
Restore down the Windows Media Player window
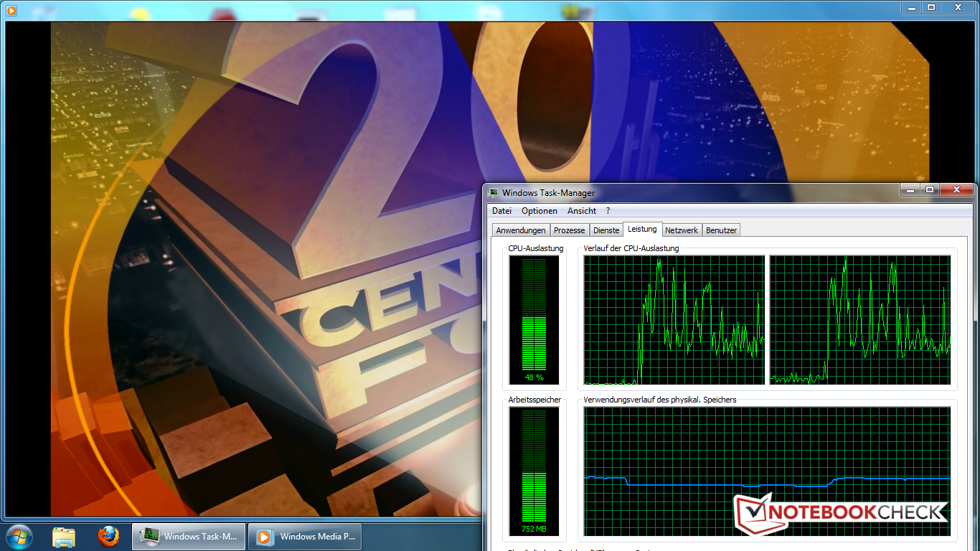[x=931, y=7]
